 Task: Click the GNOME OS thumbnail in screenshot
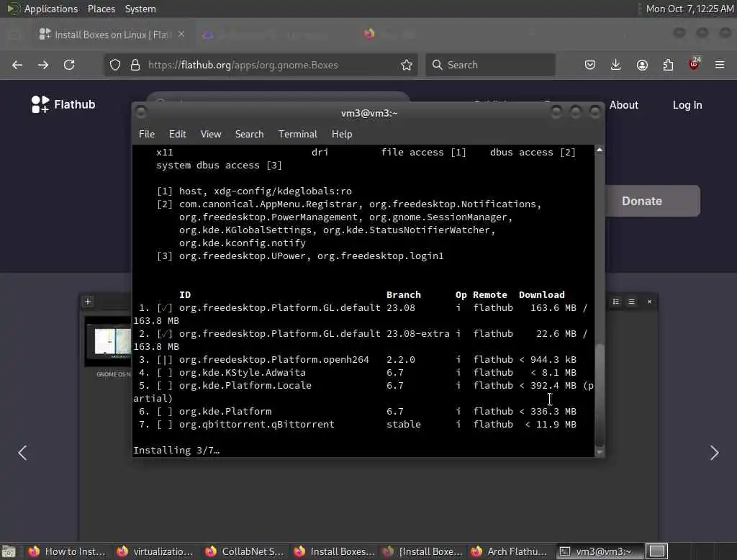pos(109,342)
